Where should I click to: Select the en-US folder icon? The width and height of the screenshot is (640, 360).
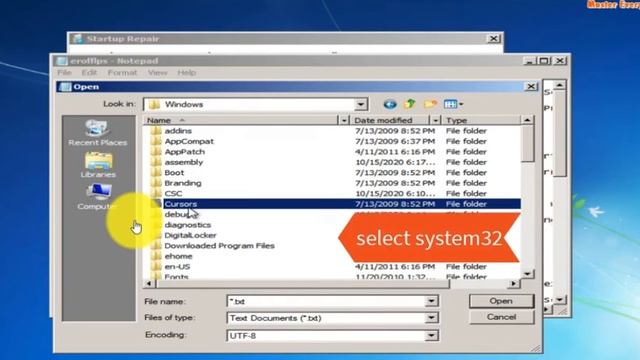[156, 267]
